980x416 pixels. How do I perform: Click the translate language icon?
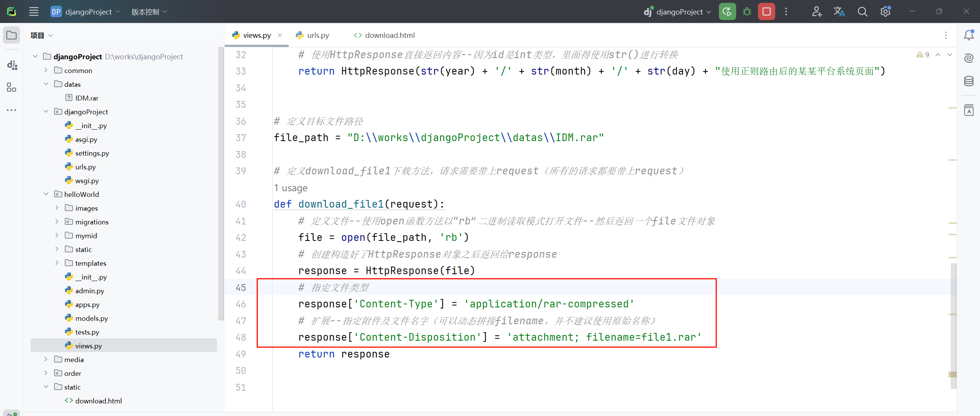(839, 11)
